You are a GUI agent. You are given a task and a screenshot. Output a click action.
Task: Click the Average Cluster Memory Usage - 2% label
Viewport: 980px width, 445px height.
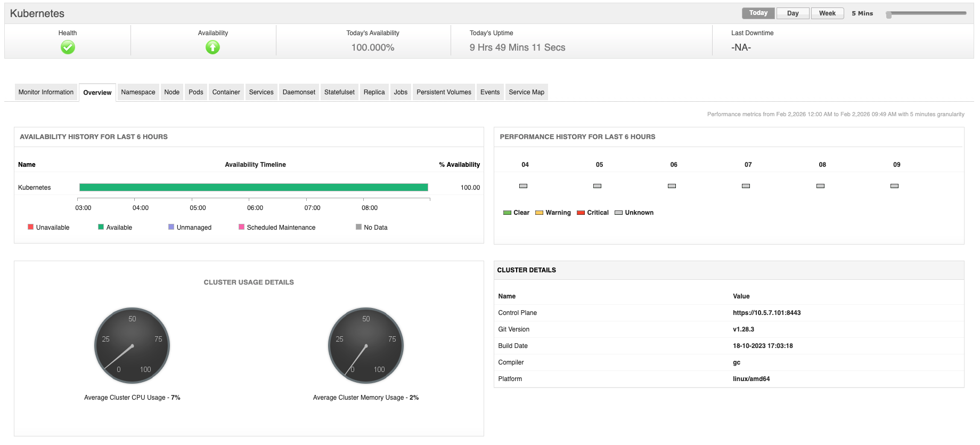(x=366, y=398)
